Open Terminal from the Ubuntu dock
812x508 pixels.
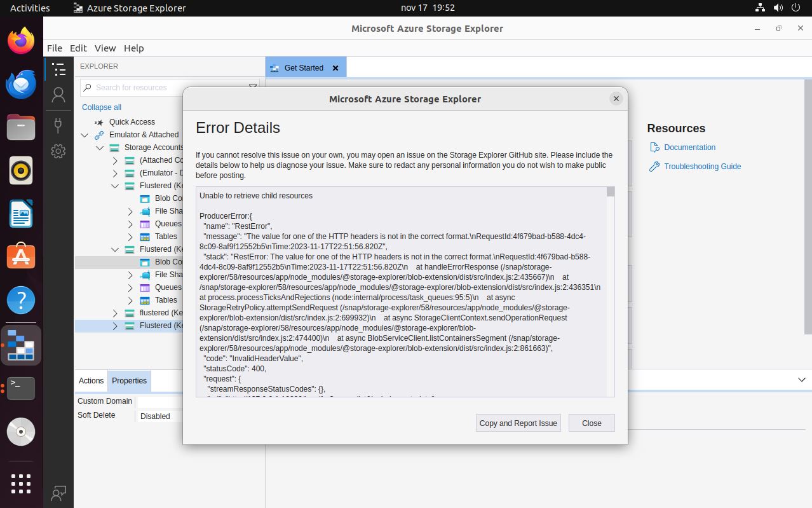point(21,388)
